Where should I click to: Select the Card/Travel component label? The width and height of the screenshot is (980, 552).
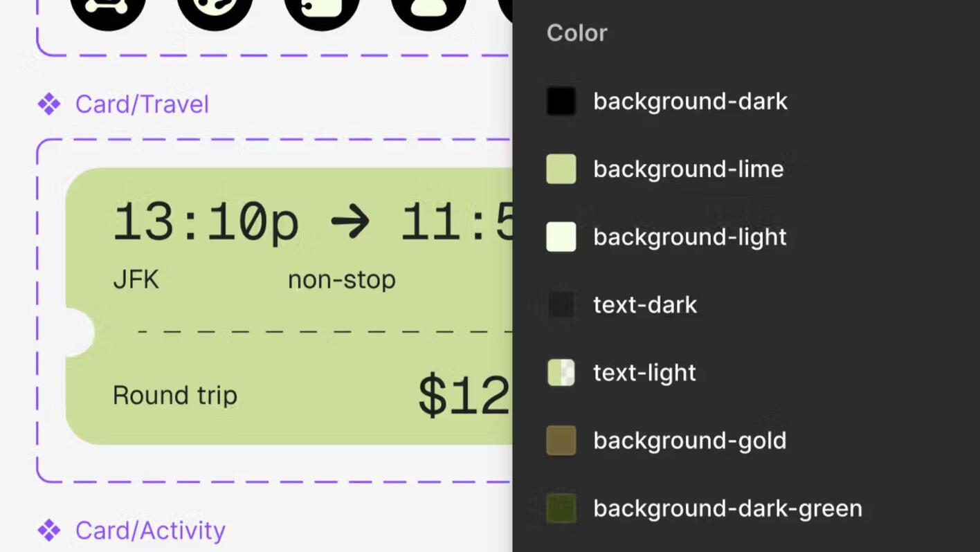pyautogui.click(x=142, y=104)
